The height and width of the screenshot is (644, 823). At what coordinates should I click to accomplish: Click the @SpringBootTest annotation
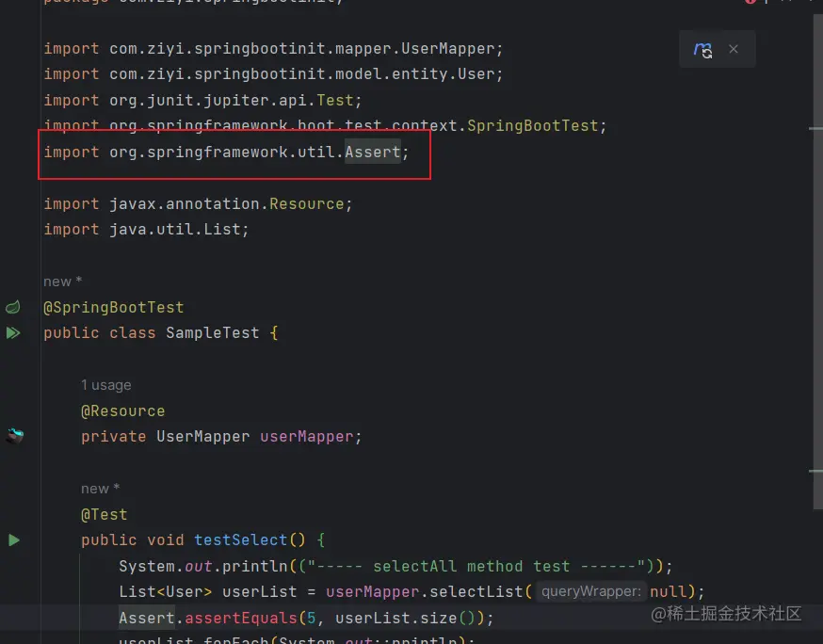113,307
